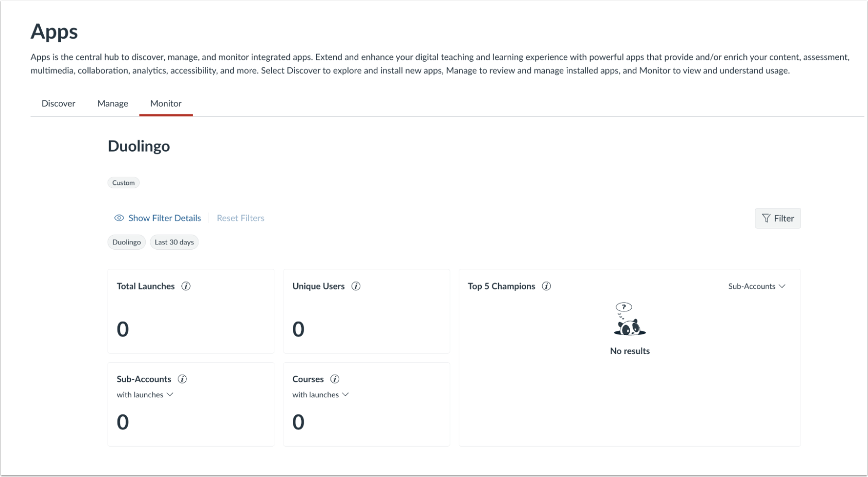Viewport: 868px width, 477px height.
Task: Click the eye icon beside Show Filter Details
Action: click(x=119, y=218)
